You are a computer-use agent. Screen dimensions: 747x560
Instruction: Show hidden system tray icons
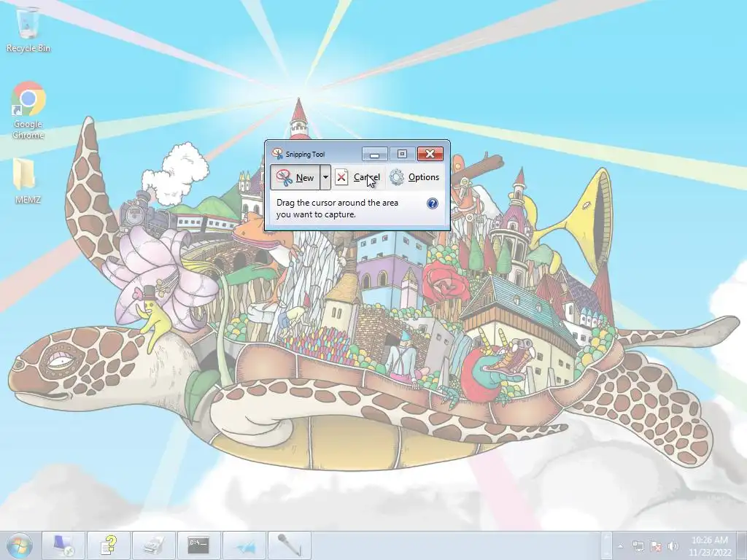click(x=620, y=546)
